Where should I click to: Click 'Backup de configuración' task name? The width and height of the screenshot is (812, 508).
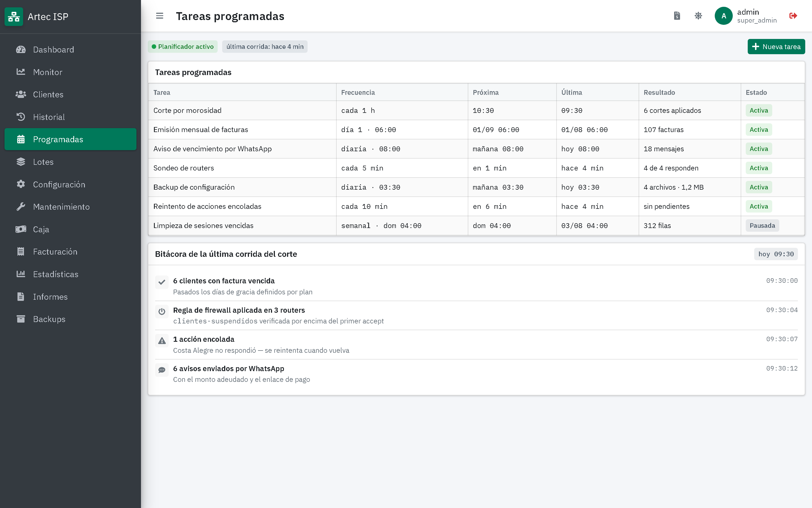point(194,187)
